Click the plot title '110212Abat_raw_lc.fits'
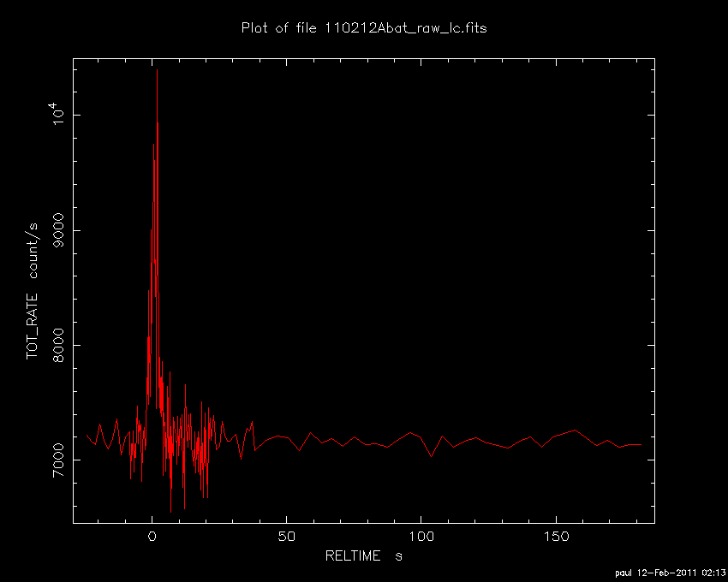This screenshot has height=582, width=728. pyautogui.click(x=405, y=28)
